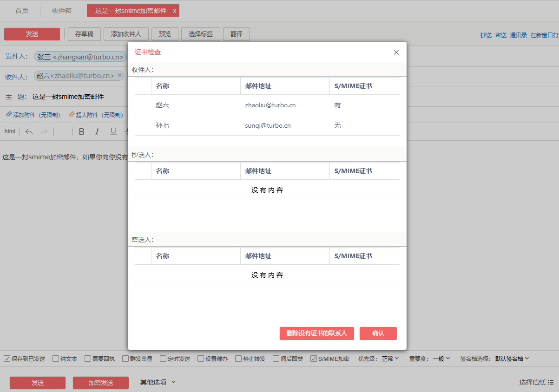The height and width of the screenshot is (392, 559).
Task: Expand the 其他选项 menu
Action: tap(158, 382)
